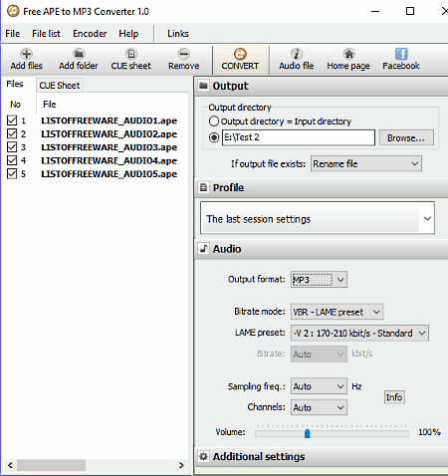Open the Profile dropdown with last session settings
Screen dimensions: 448x476
coord(318,218)
